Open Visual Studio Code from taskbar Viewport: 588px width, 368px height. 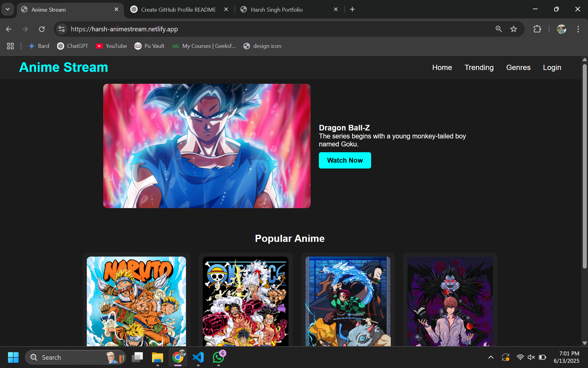point(198,357)
